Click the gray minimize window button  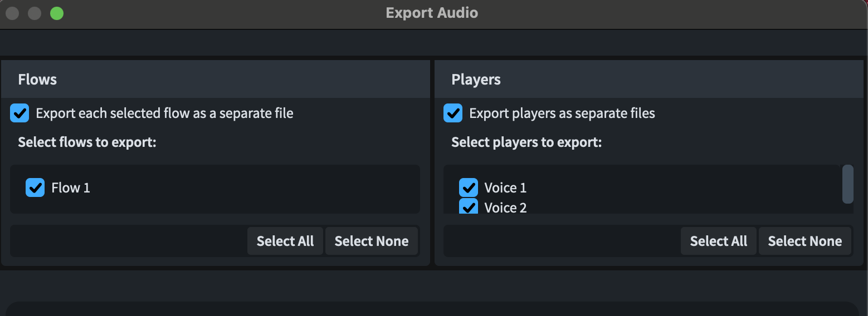[35, 13]
